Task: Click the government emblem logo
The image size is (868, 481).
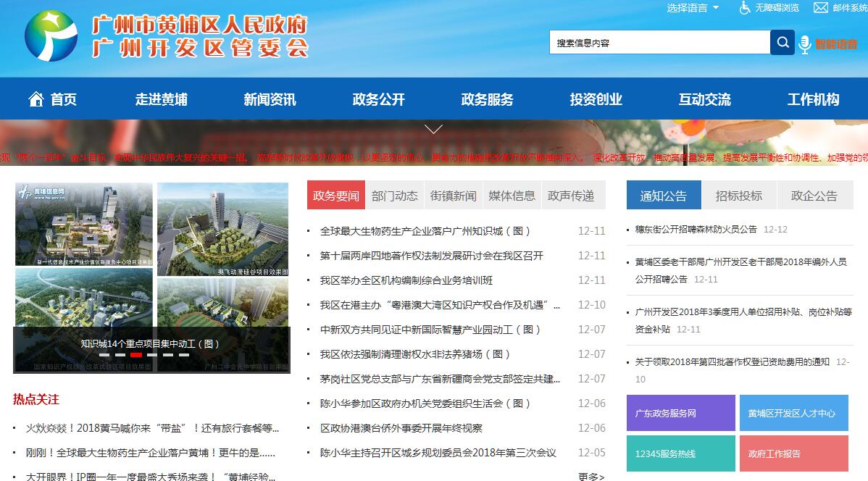Action: tap(51, 36)
